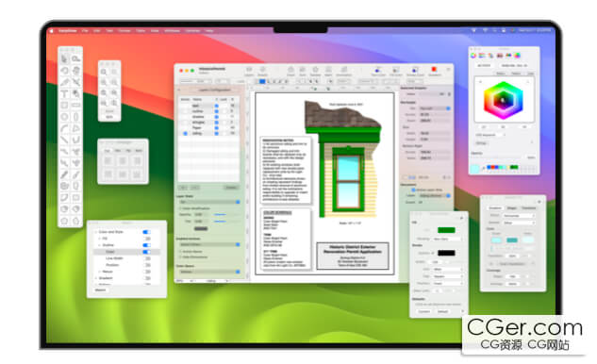Viewport: 597px width, 364px height.
Task: Open the Layer State popup menu
Action: point(209,202)
